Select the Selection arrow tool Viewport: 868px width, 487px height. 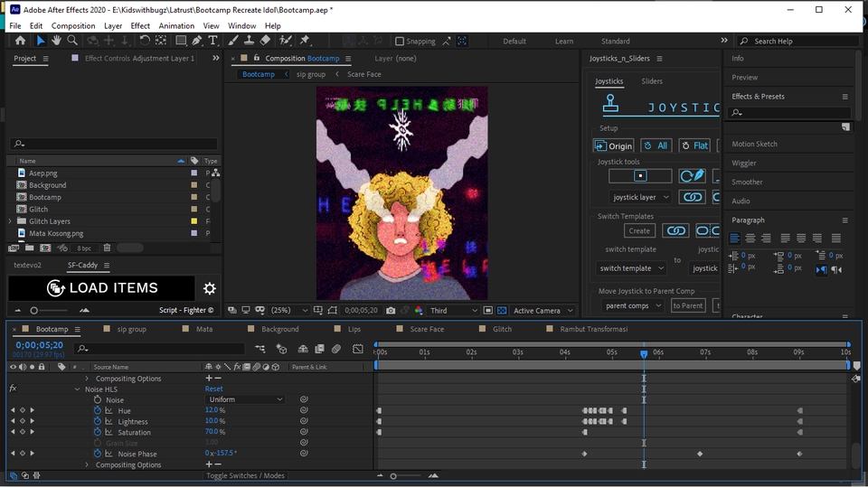point(40,41)
